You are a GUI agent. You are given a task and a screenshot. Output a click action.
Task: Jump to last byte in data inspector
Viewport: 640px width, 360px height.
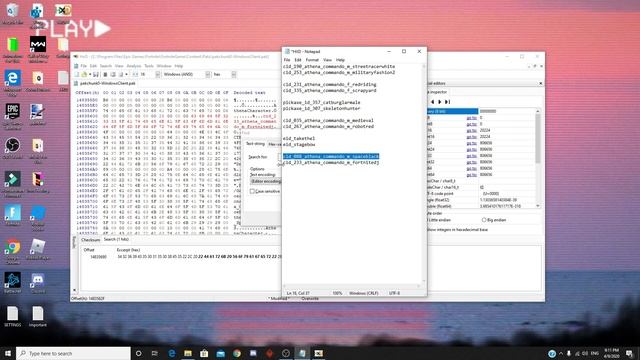pos(447,102)
